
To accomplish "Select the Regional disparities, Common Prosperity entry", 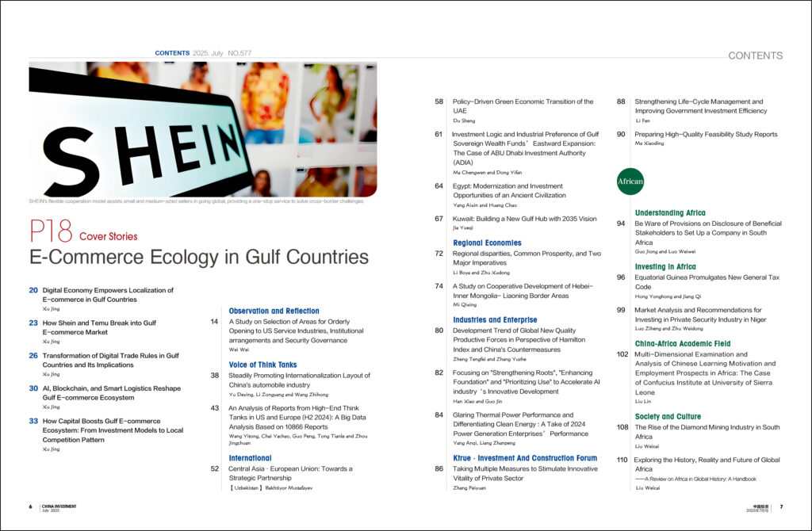I will click(527, 258).
